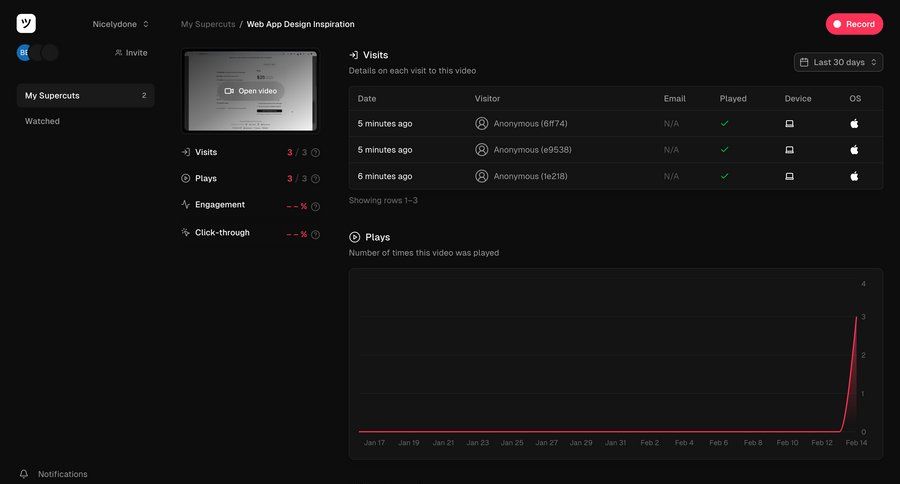Viewport: 900px width, 484px height.
Task: Click the laptop device icon in first row
Action: click(789, 124)
